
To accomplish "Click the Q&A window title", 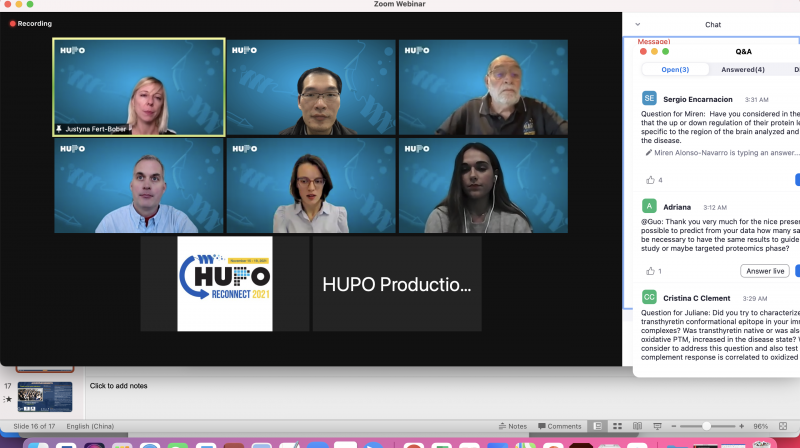I will [x=743, y=52].
